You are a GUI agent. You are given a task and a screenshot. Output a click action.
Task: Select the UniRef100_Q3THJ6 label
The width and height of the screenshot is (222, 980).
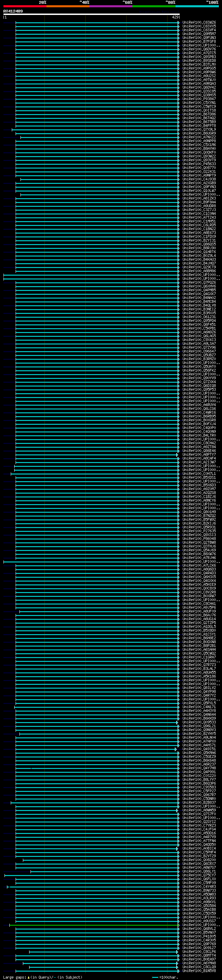point(199,546)
